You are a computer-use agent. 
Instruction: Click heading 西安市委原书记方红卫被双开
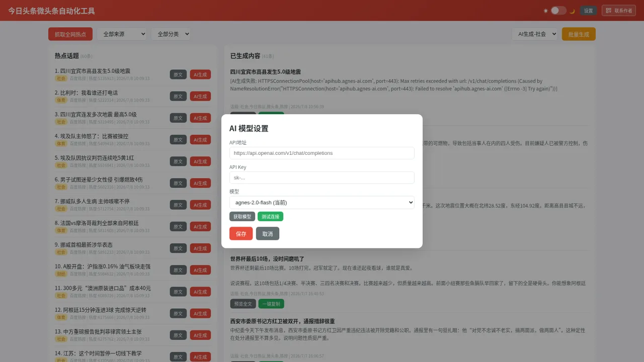click(x=283, y=321)
